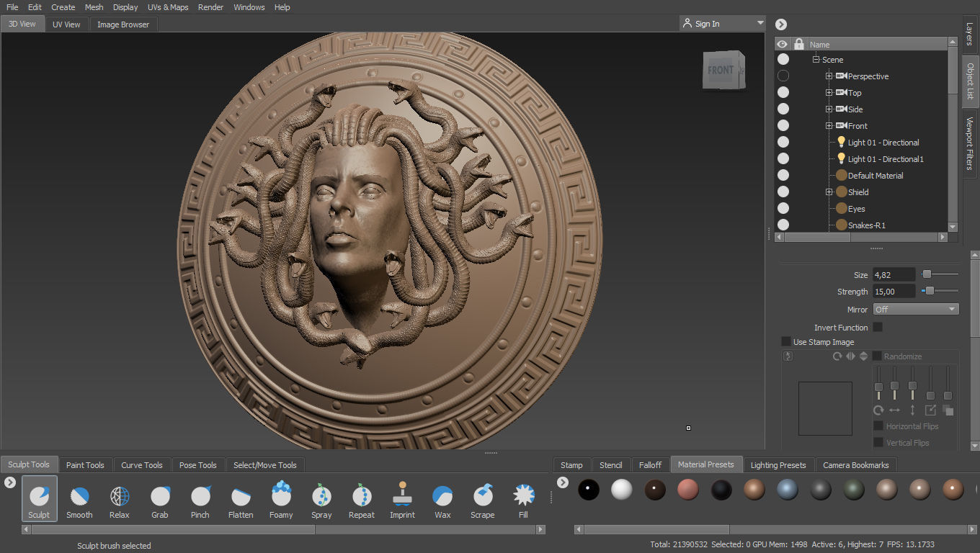Viewport: 980px width, 553px height.
Task: Click the icon above the stamp preview
Action: click(x=788, y=356)
